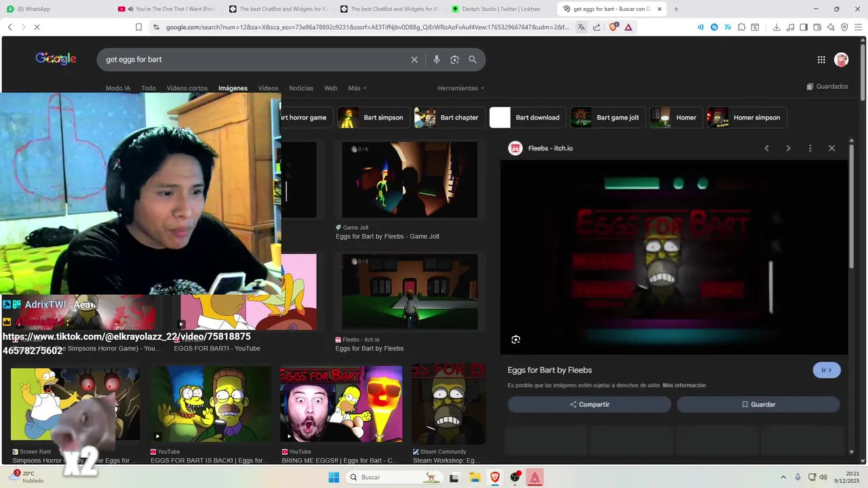Open Guardados saved items link
Viewport: 868px width, 488px height.
pyautogui.click(x=827, y=87)
